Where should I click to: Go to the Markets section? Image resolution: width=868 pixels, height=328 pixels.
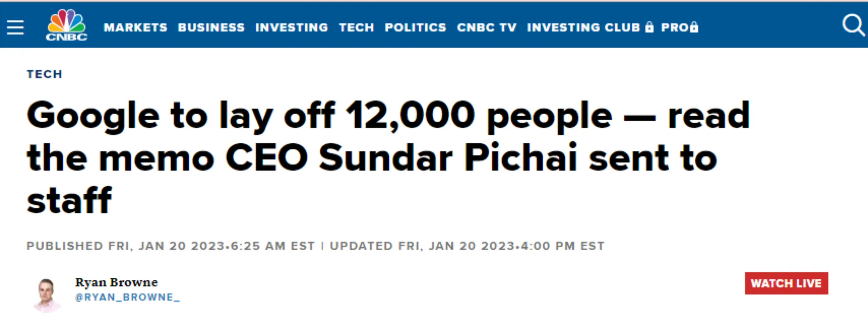pos(135,27)
